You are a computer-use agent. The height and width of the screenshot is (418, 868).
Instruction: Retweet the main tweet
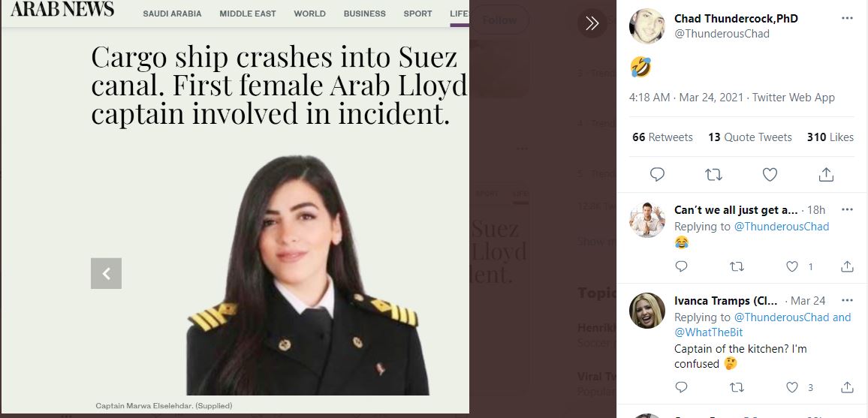[x=713, y=175]
